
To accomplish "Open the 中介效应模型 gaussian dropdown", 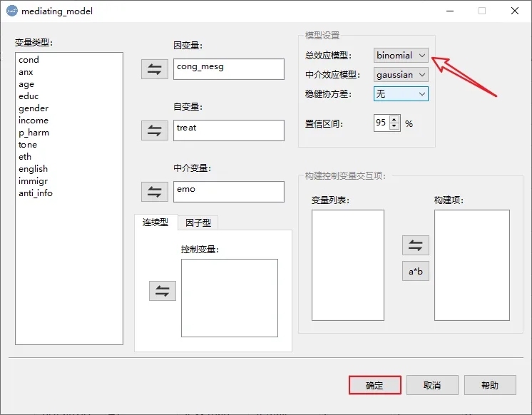I will pyautogui.click(x=401, y=75).
